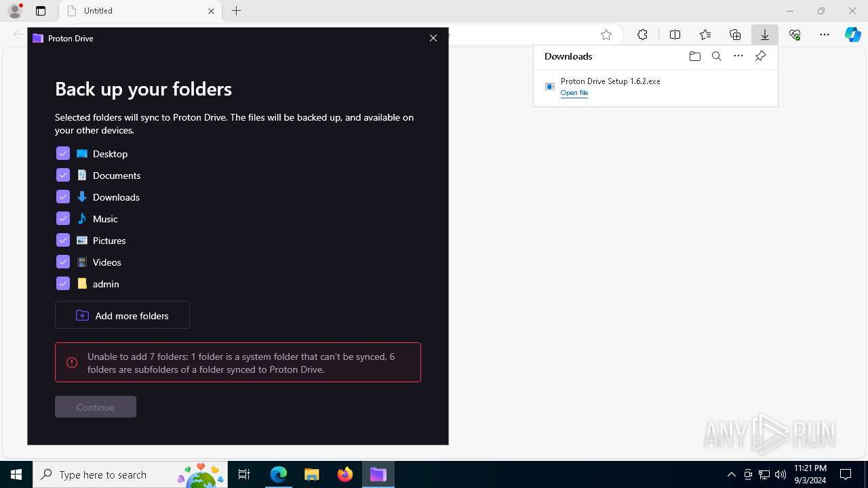Open Edge tab actions menu icon
This screenshot has height=488, width=868.
point(41,11)
